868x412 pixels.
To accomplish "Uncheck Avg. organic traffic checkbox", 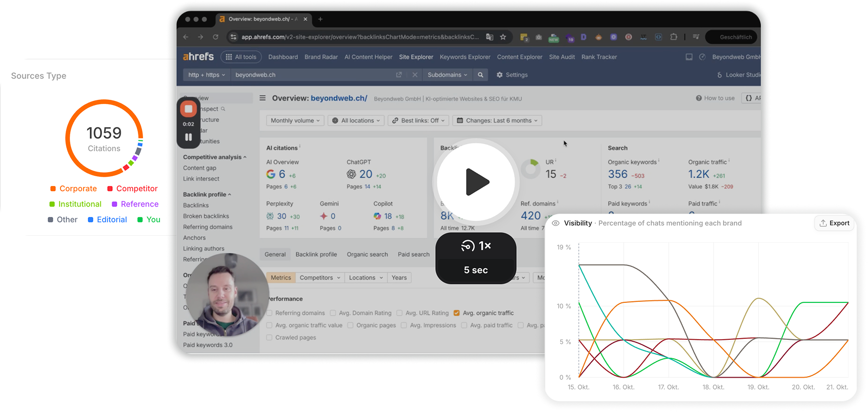I will (456, 313).
